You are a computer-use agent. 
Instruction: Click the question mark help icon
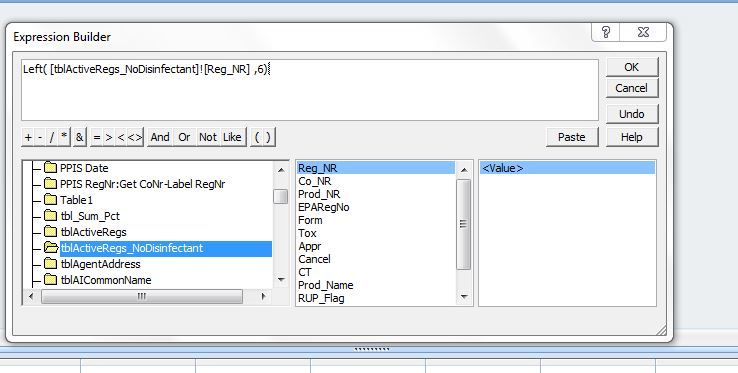pyautogui.click(x=606, y=32)
